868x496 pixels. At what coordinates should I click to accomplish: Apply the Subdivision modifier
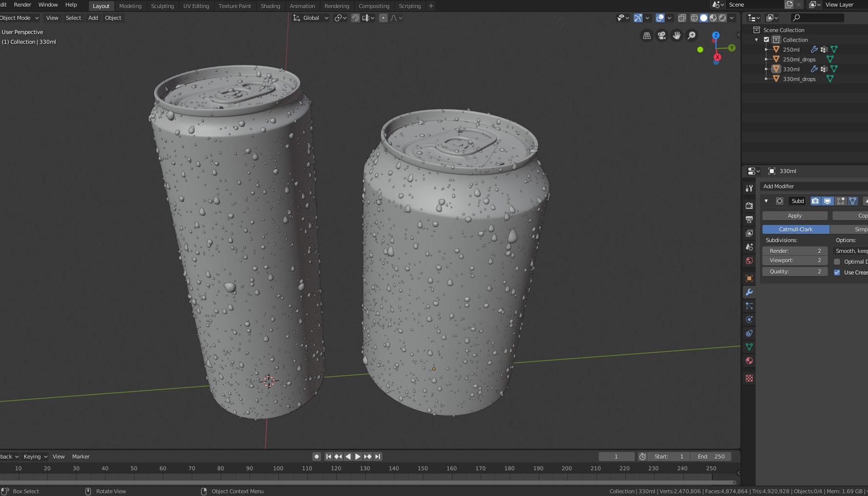point(794,216)
